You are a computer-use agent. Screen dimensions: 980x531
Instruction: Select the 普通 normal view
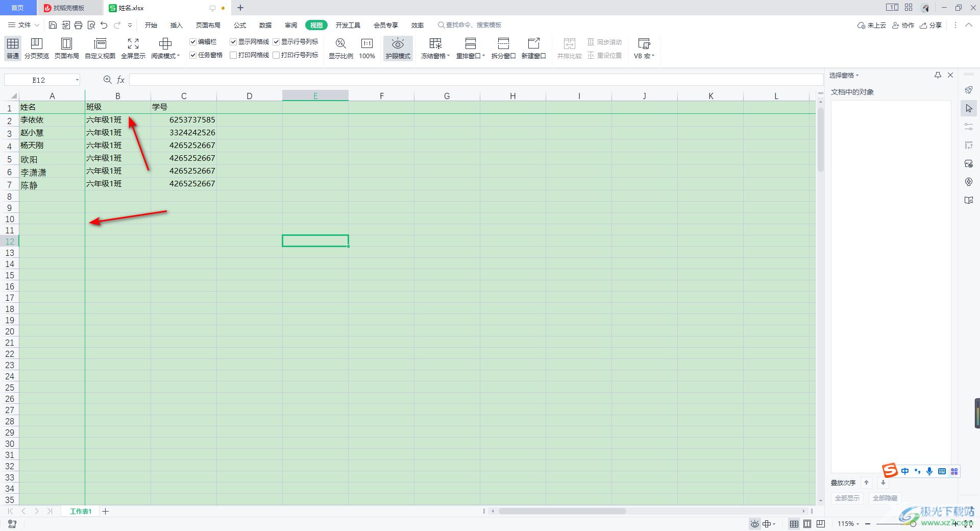coord(13,49)
